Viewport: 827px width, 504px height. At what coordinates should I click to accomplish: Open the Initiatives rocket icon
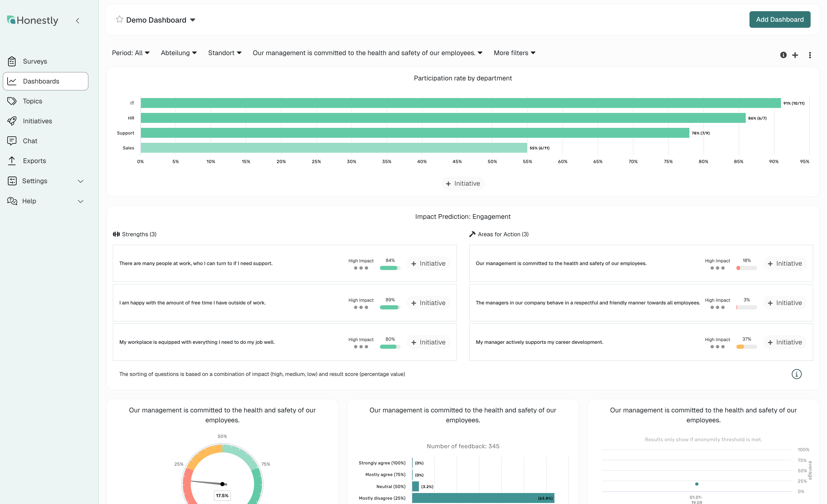[12, 121]
